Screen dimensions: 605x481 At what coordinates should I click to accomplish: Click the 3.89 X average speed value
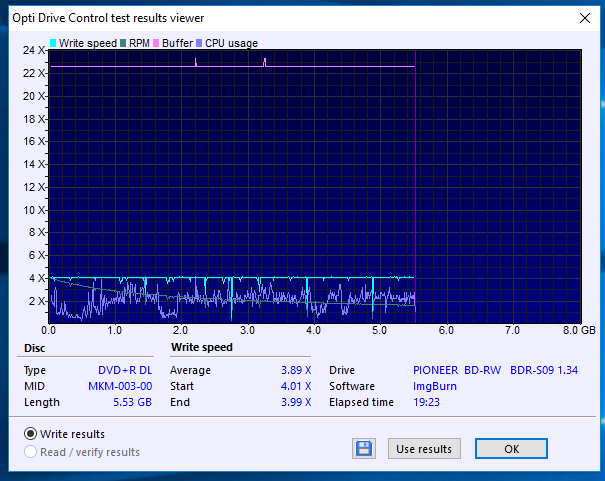(296, 370)
